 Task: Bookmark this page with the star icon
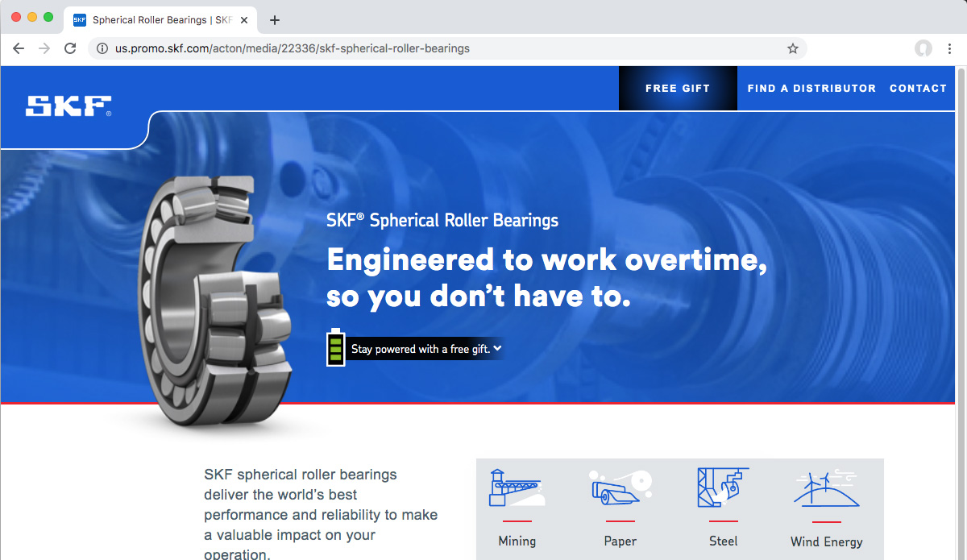(x=793, y=48)
